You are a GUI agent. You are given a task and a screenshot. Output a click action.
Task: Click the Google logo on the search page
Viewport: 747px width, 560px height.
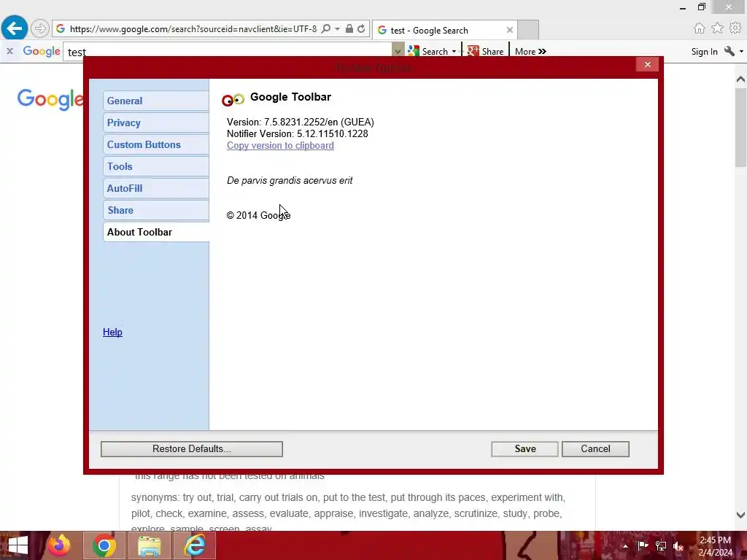point(50,99)
